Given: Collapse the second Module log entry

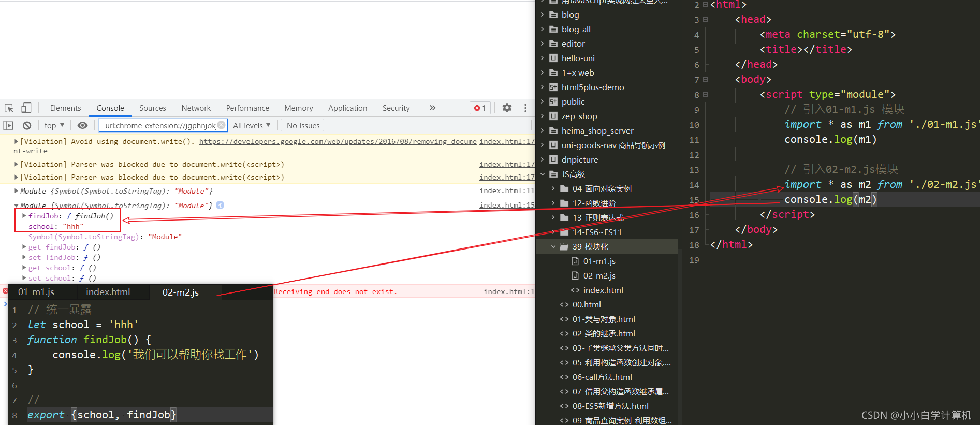Looking at the screenshot, I should (x=16, y=206).
